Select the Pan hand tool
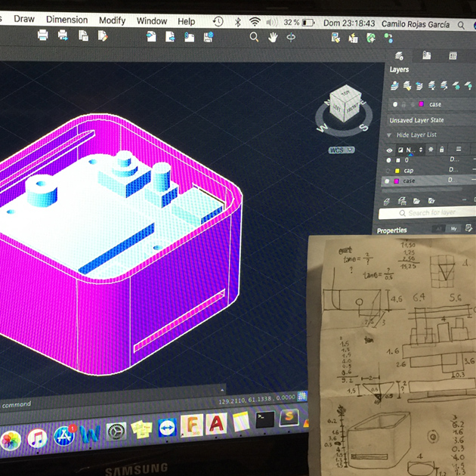The width and height of the screenshot is (476, 476). coord(272,37)
